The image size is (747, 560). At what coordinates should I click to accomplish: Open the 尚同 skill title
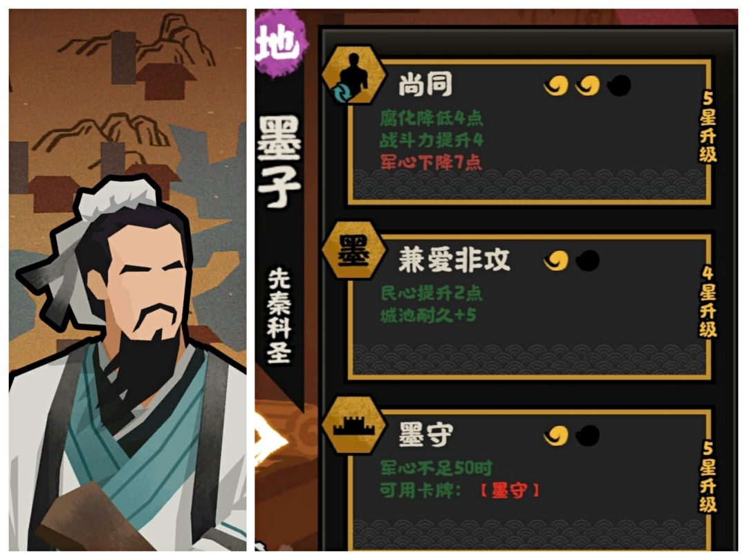[425, 85]
